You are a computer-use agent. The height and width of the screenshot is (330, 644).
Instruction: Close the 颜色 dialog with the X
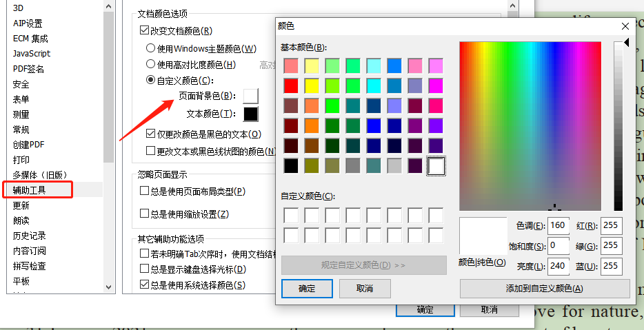[625, 26]
